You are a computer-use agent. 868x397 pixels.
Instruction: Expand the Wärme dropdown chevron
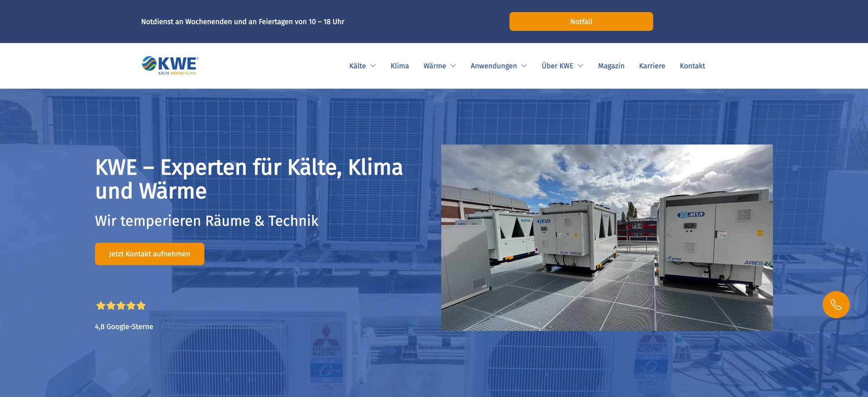click(453, 66)
